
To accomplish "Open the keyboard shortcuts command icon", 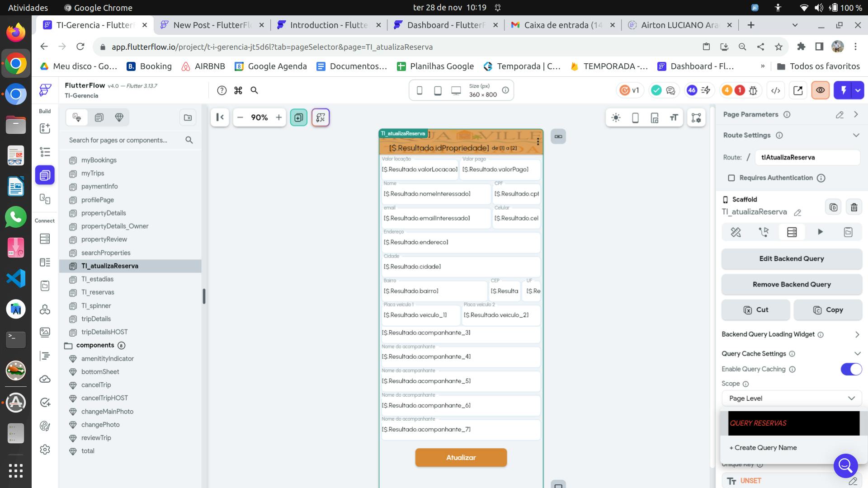I will (x=238, y=90).
